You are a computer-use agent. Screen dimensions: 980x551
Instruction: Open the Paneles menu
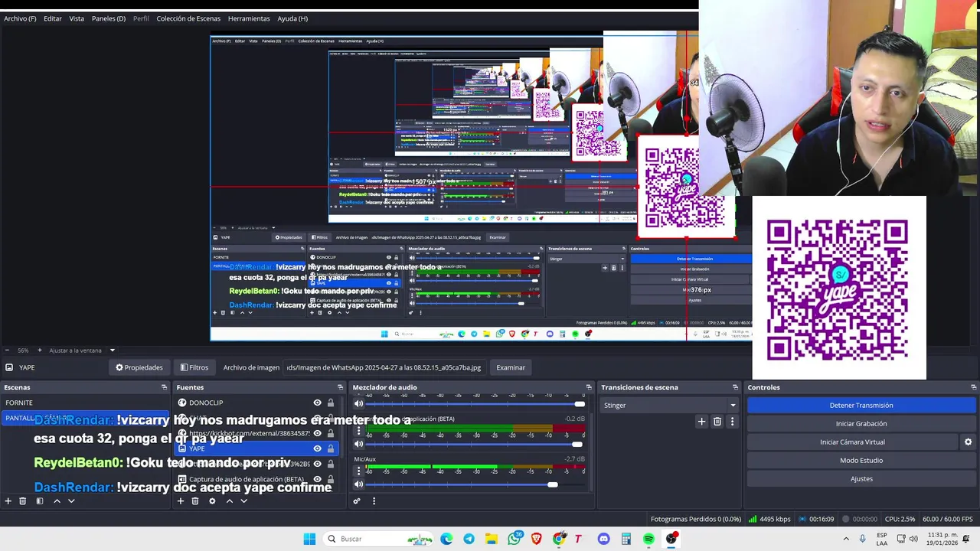(109, 18)
